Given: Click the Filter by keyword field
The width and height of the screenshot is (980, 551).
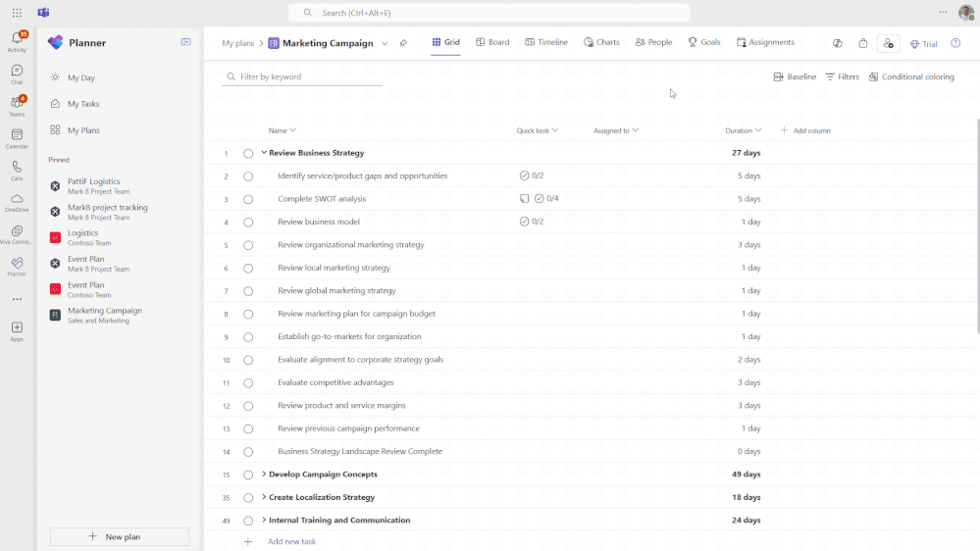Looking at the screenshot, I should click(304, 76).
